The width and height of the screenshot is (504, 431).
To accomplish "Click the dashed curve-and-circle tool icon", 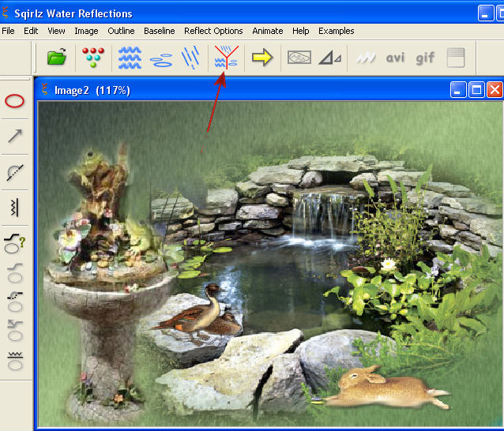I will click(15, 302).
